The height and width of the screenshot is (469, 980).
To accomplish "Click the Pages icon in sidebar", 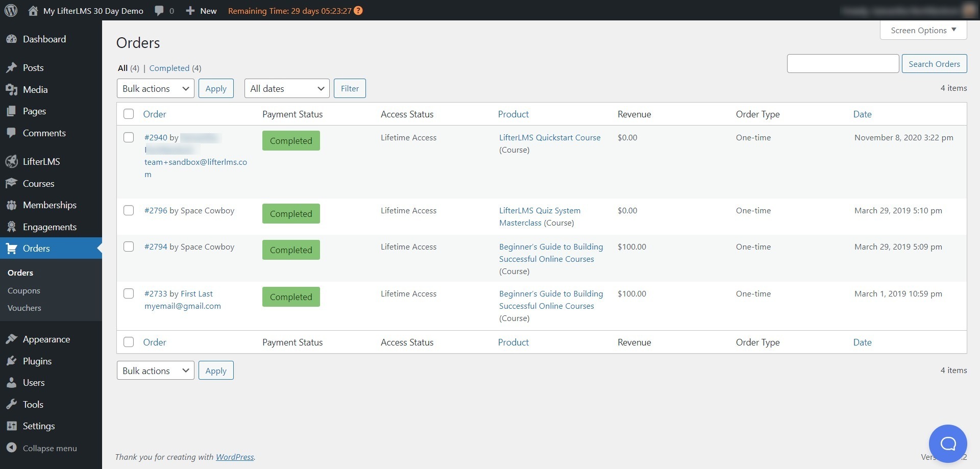I will pos(11,111).
